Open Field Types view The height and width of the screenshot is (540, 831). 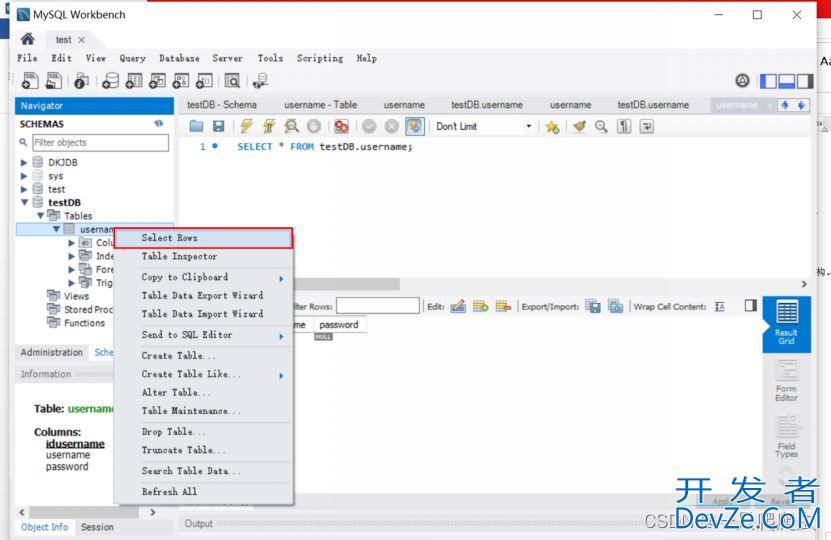click(786, 437)
